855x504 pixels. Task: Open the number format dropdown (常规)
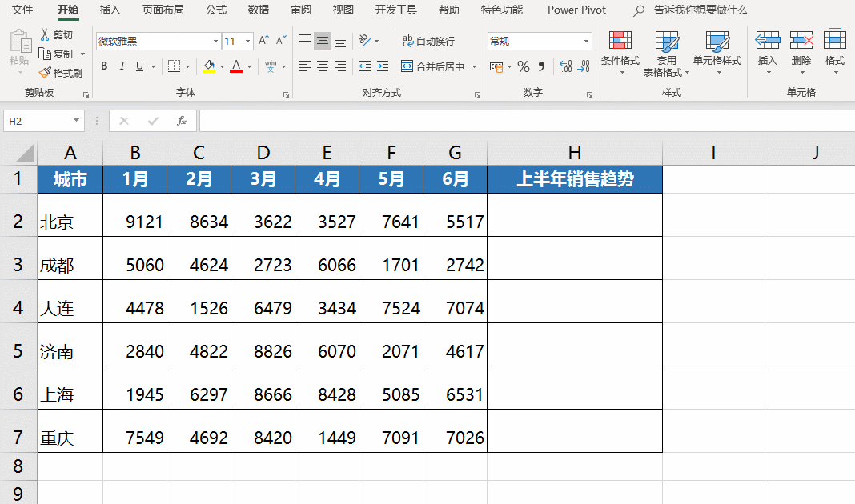point(586,42)
